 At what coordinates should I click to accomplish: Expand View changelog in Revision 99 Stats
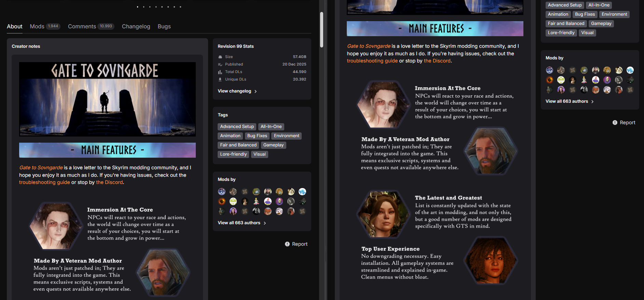coord(237,91)
